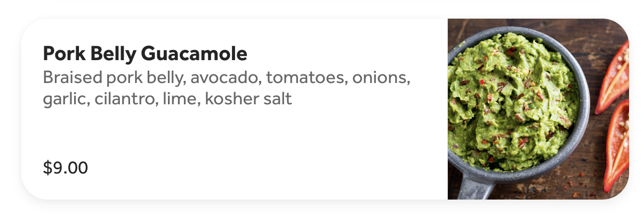Screen dimensions: 644x215
Task: Click the ingredients description text
Action: point(227,88)
